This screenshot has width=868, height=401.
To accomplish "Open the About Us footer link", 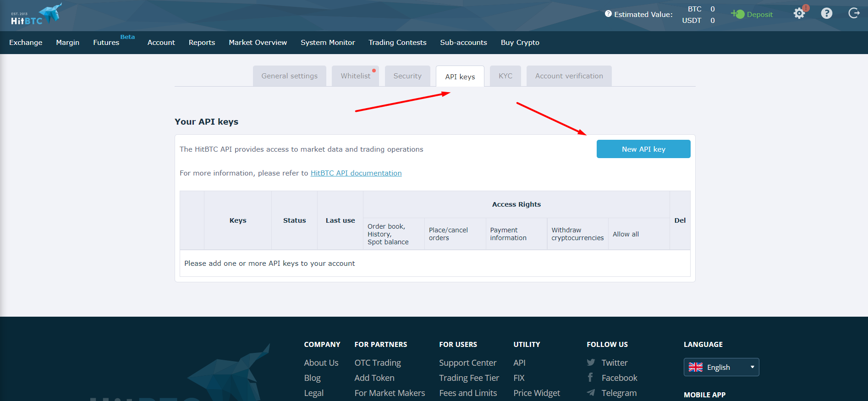I will pyautogui.click(x=321, y=363).
